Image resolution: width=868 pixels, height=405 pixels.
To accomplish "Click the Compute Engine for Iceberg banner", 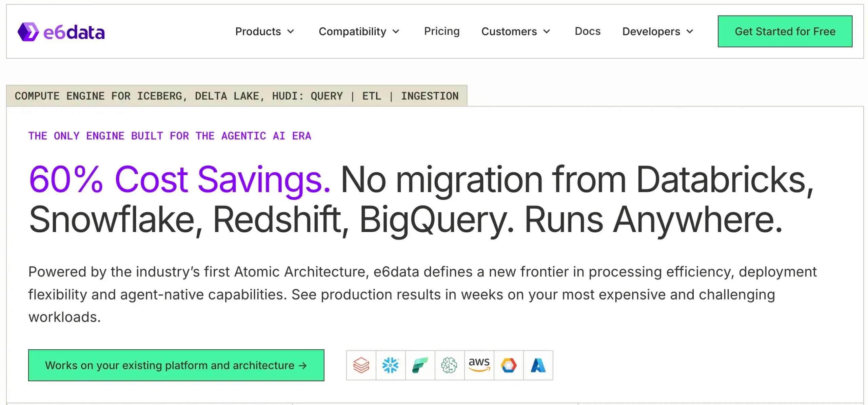I will point(236,96).
